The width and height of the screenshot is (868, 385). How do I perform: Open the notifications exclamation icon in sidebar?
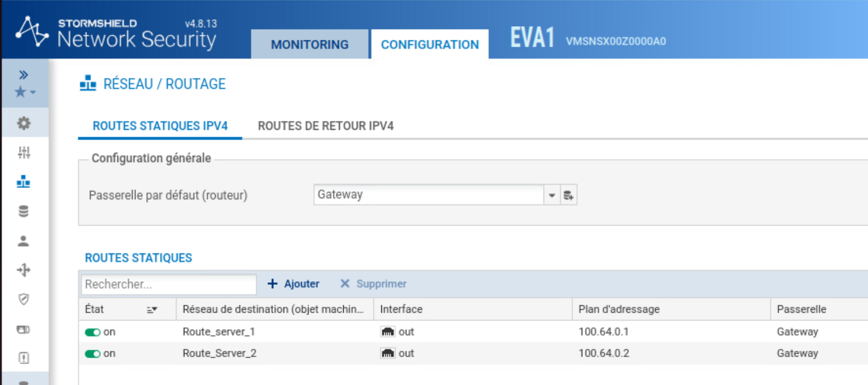24,358
